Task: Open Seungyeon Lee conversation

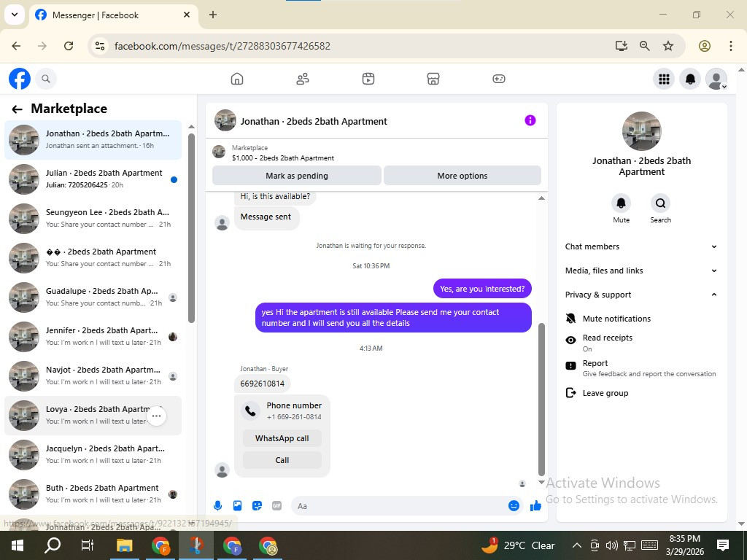Action: coord(93,219)
